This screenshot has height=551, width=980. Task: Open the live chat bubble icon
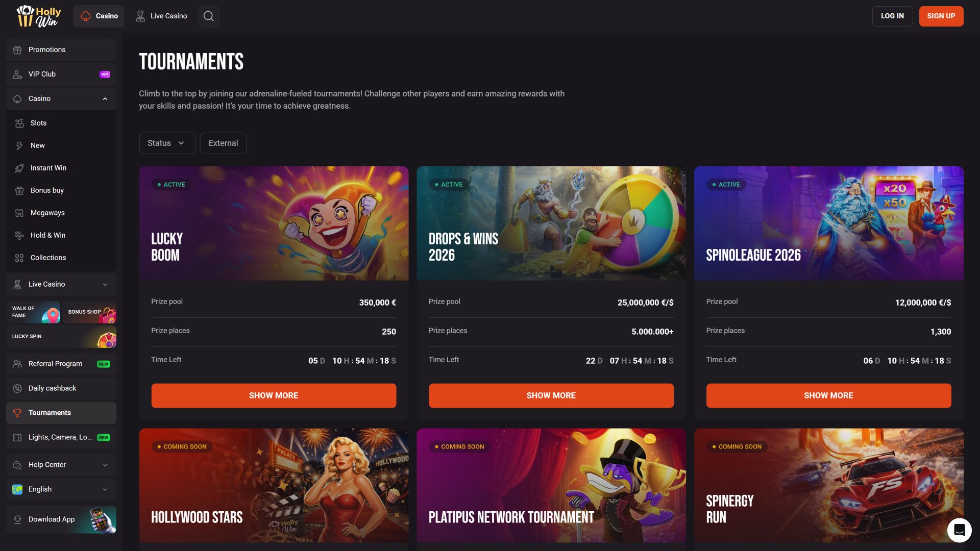pos(959,530)
